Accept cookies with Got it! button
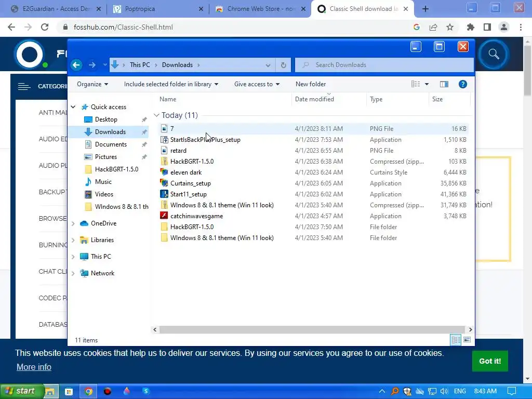Image resolution: width=532 pixels, height=399 pixels. [489, 361]
